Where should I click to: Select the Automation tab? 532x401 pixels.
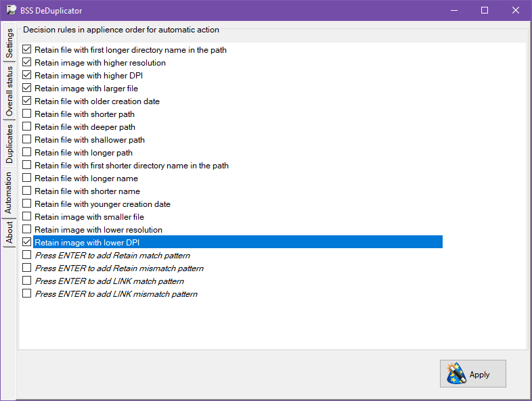click(x=9, y=193)
